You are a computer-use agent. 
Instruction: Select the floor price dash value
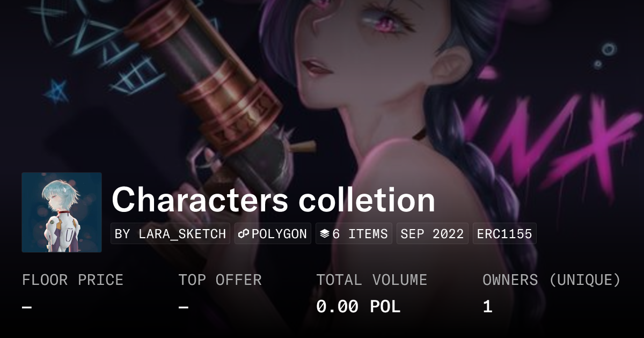(27, 307)
